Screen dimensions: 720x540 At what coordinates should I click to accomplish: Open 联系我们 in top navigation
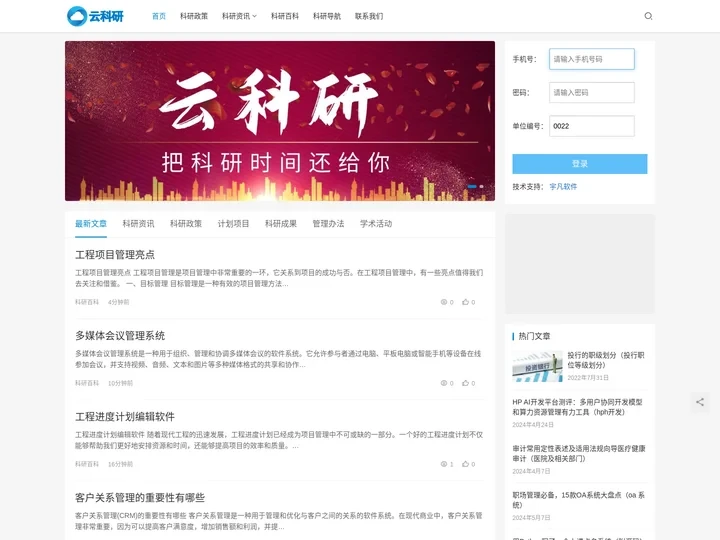(369, 16)
